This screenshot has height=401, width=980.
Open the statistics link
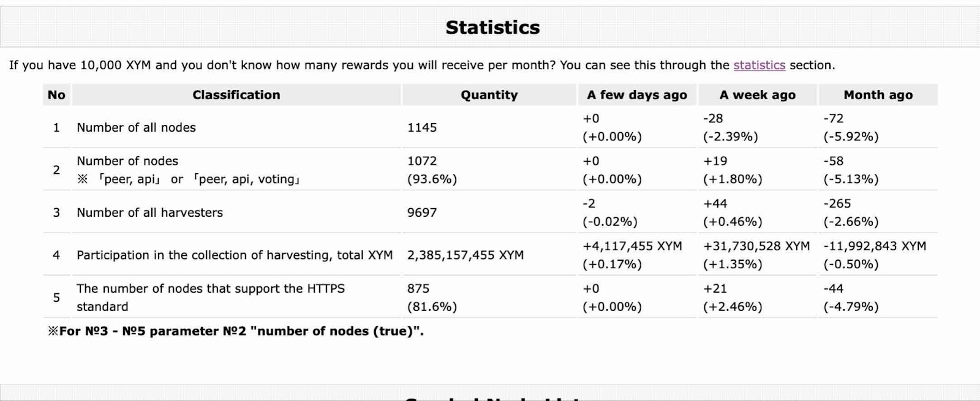759,65
